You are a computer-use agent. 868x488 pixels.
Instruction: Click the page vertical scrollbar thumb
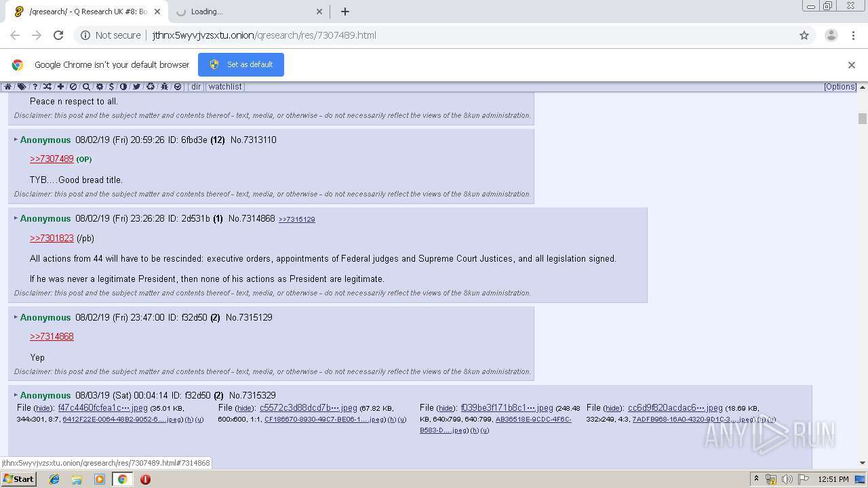click(x=863, y=119)
